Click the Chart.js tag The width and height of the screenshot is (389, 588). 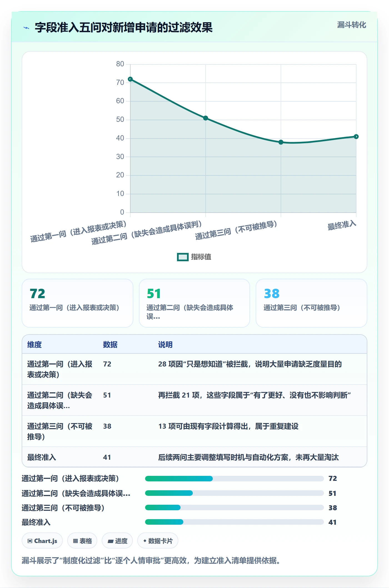pyautogui.click(x=42, y=541)
